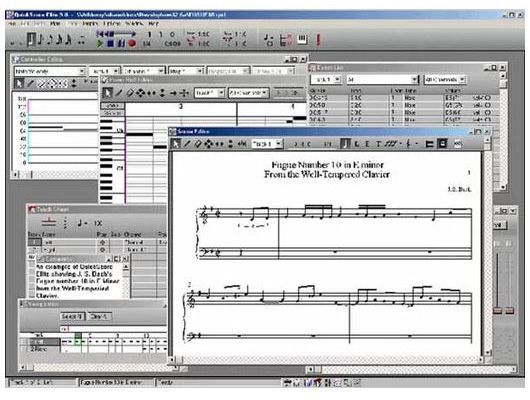Viewport: 530px width, 400px height.
Task: Open the File menu
Action: pyautogui.click(x=12, y=24)
